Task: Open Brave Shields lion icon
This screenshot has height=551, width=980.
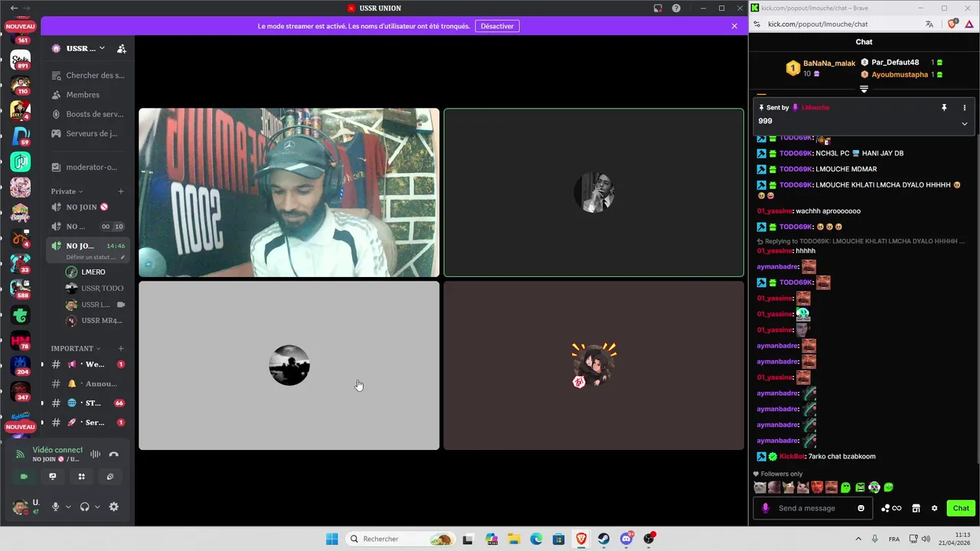Action: click(x=952, y=24)
